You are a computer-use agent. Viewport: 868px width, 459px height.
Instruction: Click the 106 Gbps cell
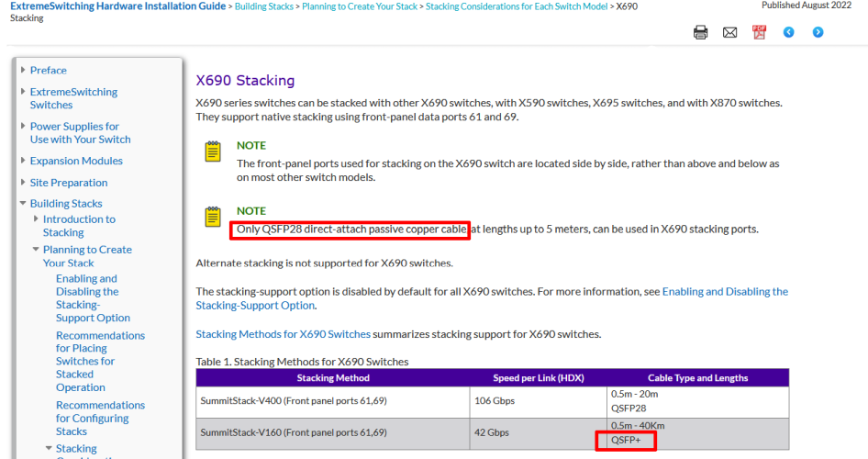[538, 401]
